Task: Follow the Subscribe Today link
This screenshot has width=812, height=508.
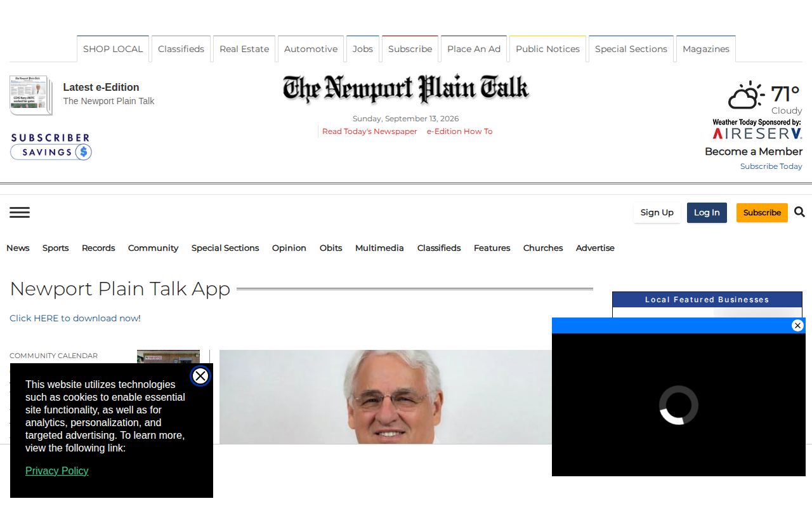Action: tap(771, 166)
